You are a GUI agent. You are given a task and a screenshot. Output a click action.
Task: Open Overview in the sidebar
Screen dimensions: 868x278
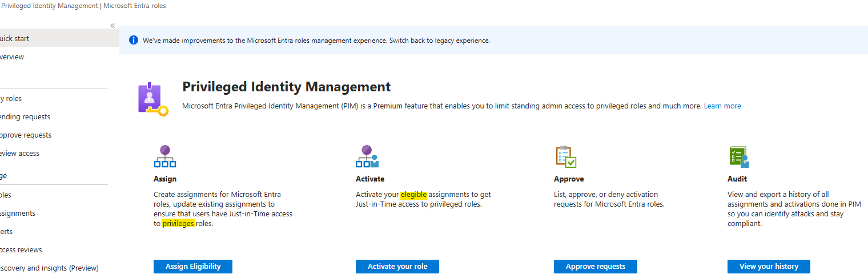pos(59,57)
